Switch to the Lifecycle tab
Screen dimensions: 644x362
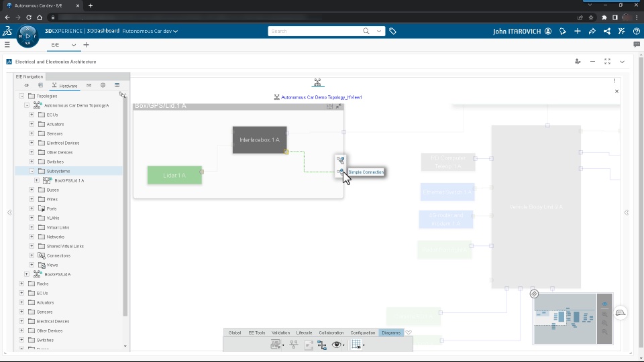tap(304, 333)
